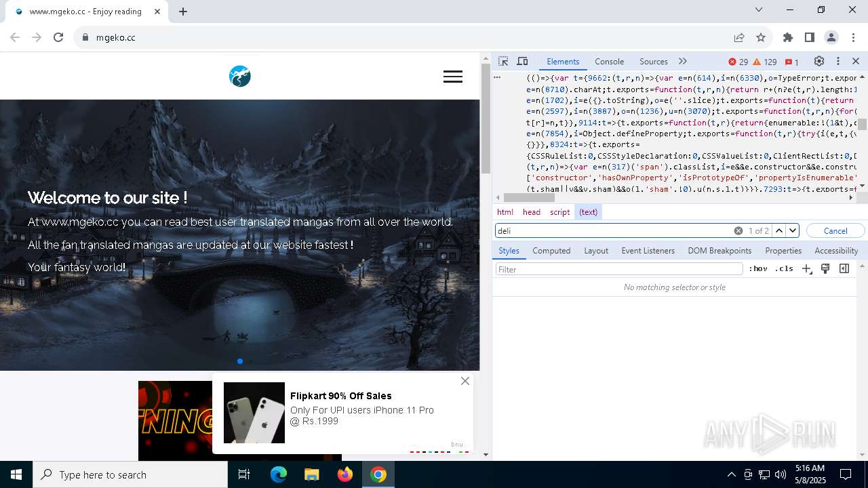Open the website hamburger menu
The height and width of the screenshot is (488, 868).
(x=453, y=77)
